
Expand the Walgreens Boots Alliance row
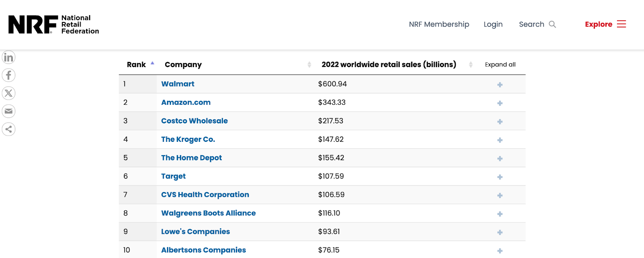click(x=500, y=214)
